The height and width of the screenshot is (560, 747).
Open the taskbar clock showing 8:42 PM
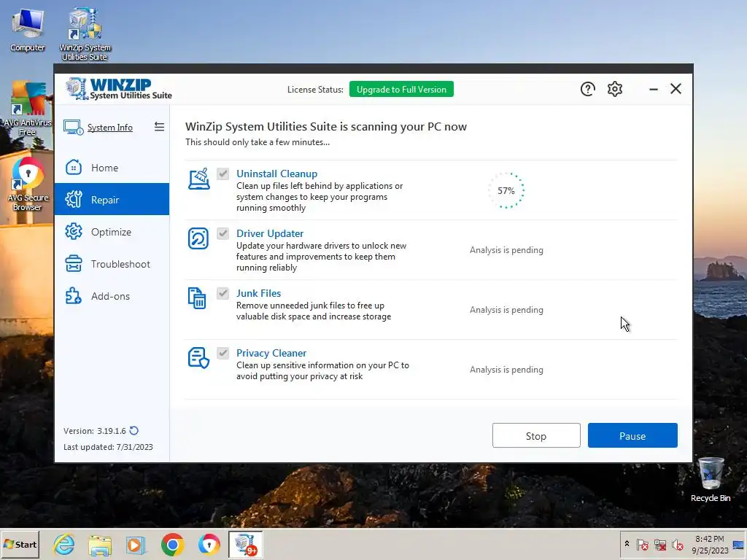(x=710, y=544)
